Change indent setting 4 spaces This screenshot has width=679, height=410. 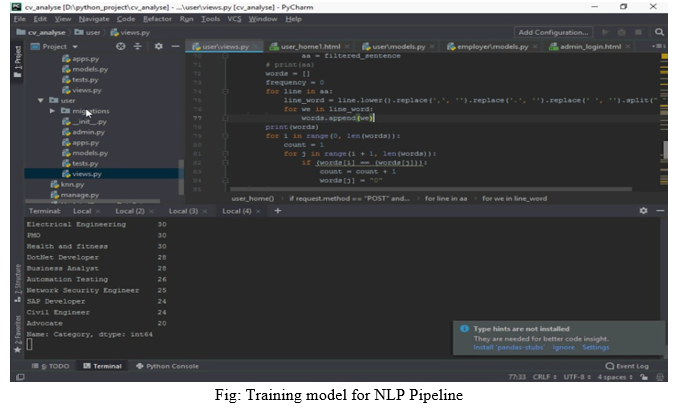click(615, 377)
